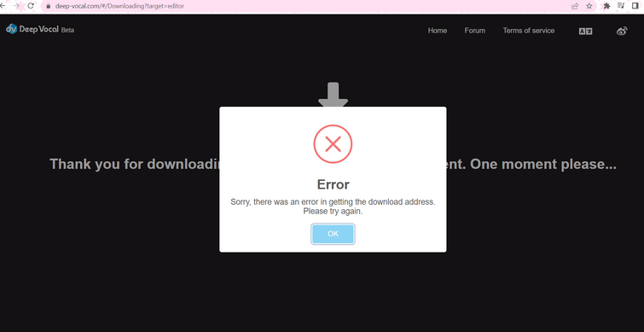Viewport: 644px width, 332px height.
Task: Open the media control playlist icon
Action: coord(621,6)
